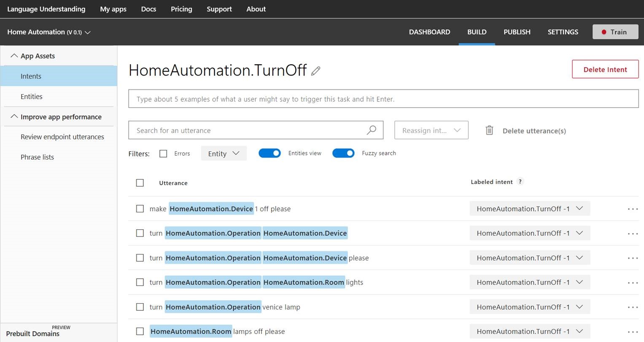644x342 pixels.
Task: Click the search magnifier icon
Action: (371, 130)
